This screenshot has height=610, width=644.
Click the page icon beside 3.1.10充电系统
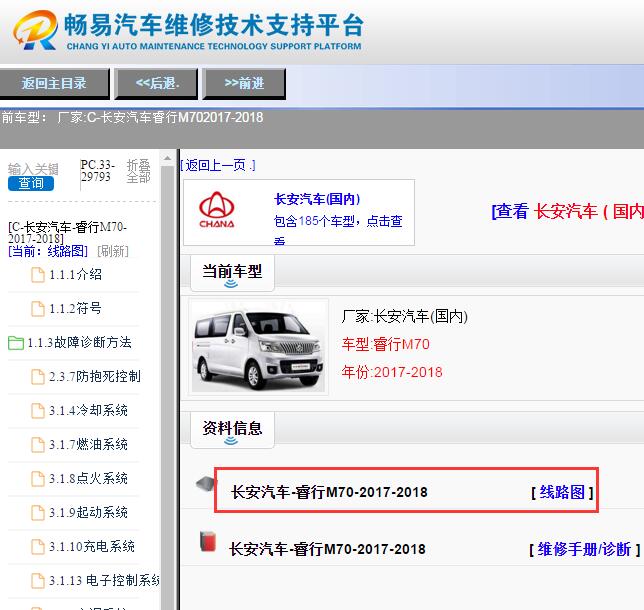38,547
